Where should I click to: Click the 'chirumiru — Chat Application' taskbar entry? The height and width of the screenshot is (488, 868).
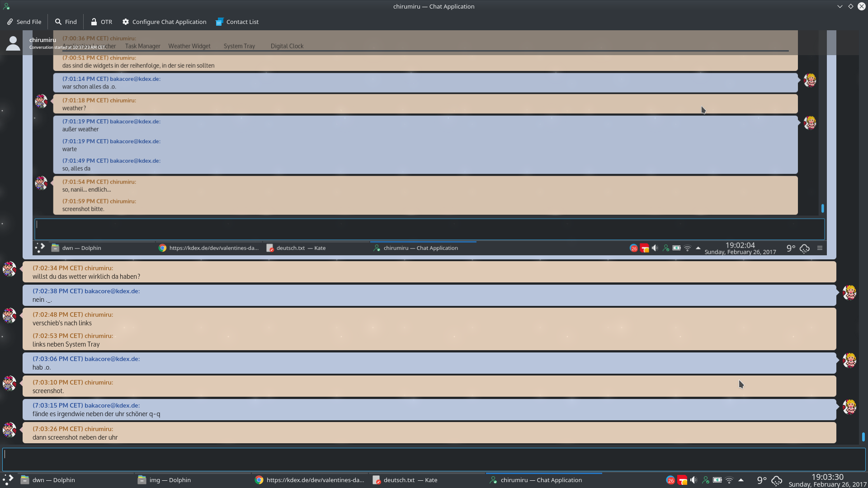coord(544,480)
